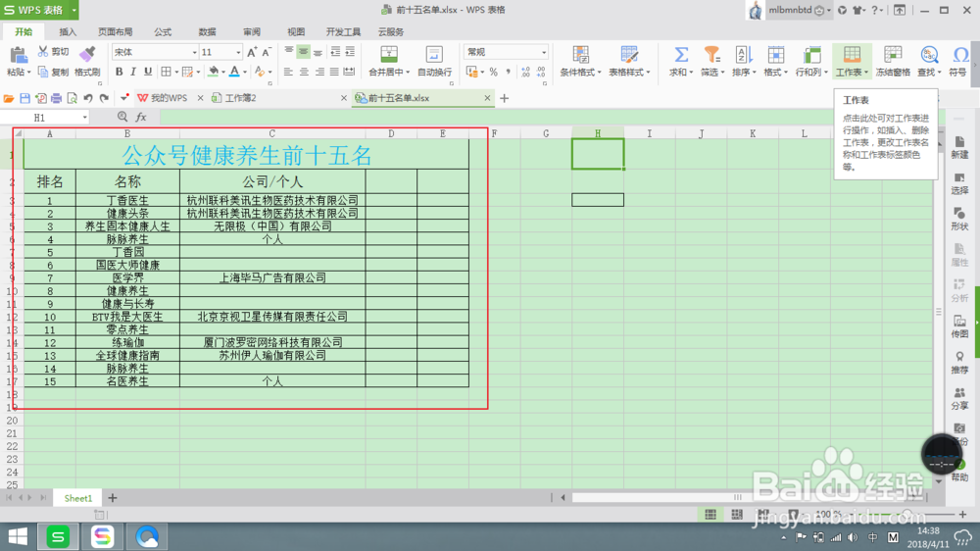Click the Windows Start button
The width and height of the screenshot is (980, 551).
(18, 536)
